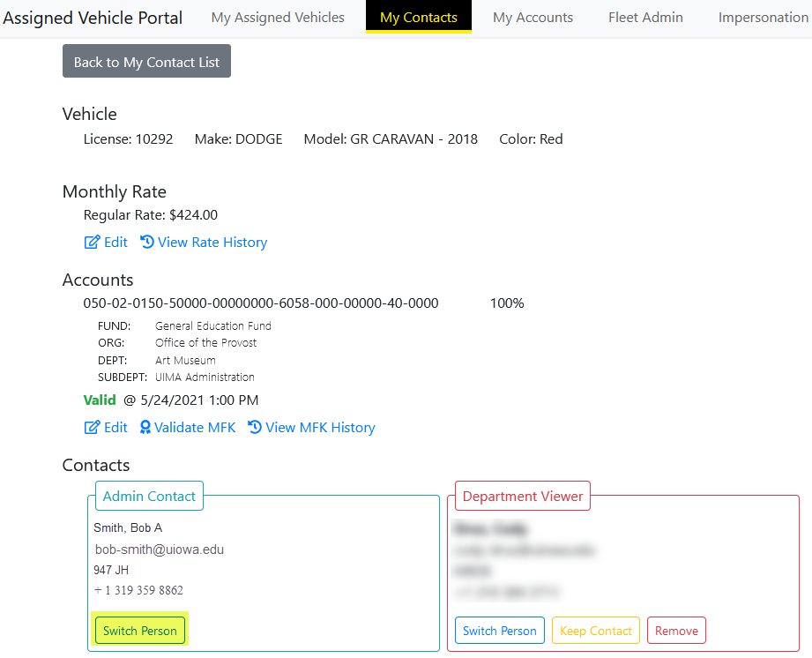Remove the Department Viewer contact
This screenshot has width=812, height=658.
[676, 630]
